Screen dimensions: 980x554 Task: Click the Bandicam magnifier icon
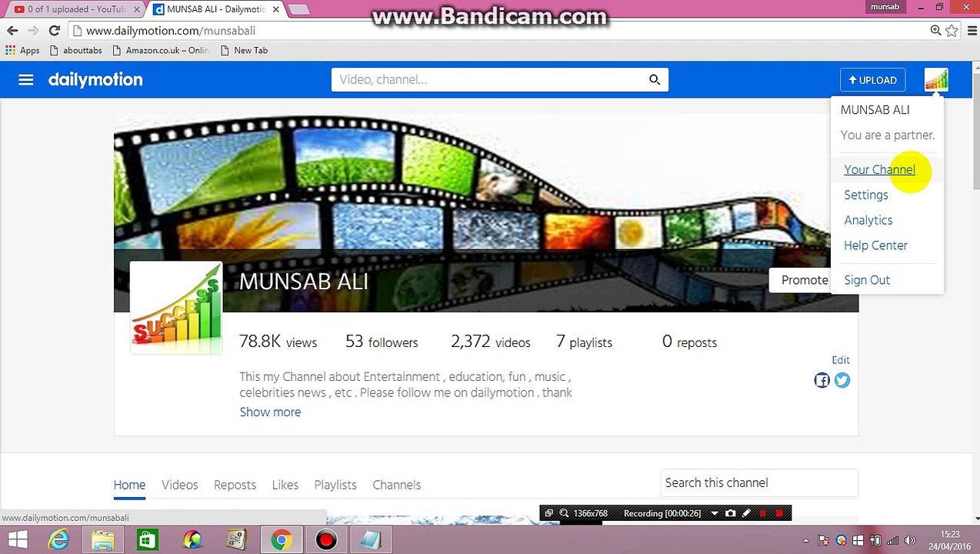tap(564, 513)
